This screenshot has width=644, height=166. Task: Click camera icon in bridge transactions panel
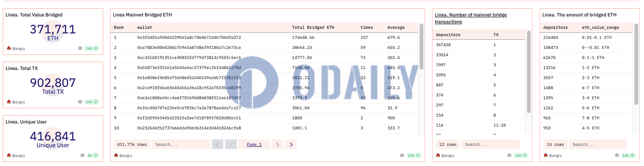(509, 155)
